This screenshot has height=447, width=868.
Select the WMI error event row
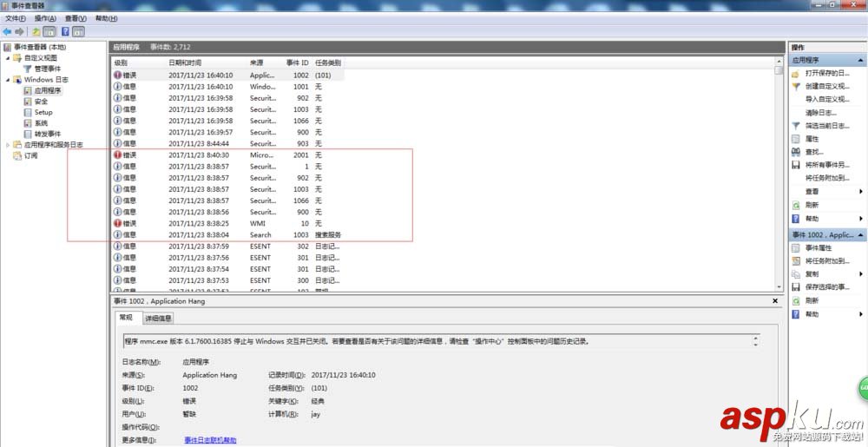click(x=228, y=224)
